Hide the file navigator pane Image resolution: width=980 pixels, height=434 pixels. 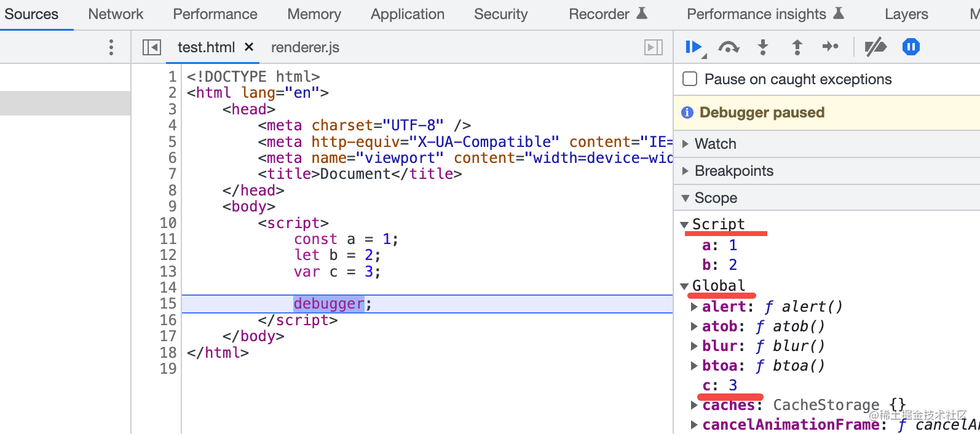(152, 47)
